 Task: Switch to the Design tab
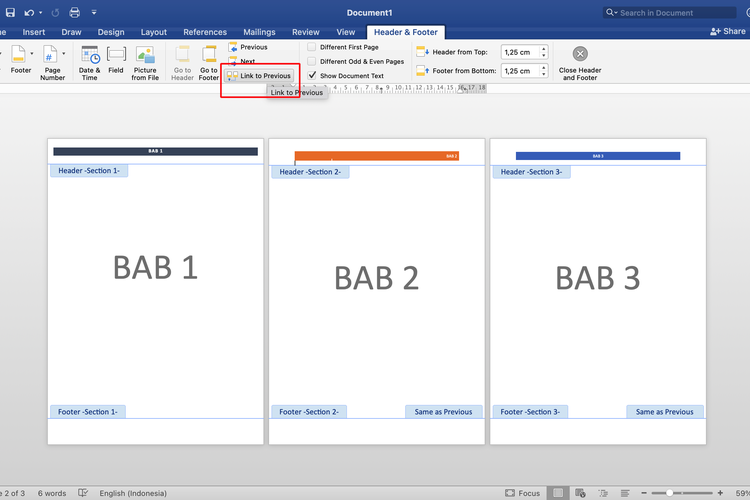pos(111,32)
